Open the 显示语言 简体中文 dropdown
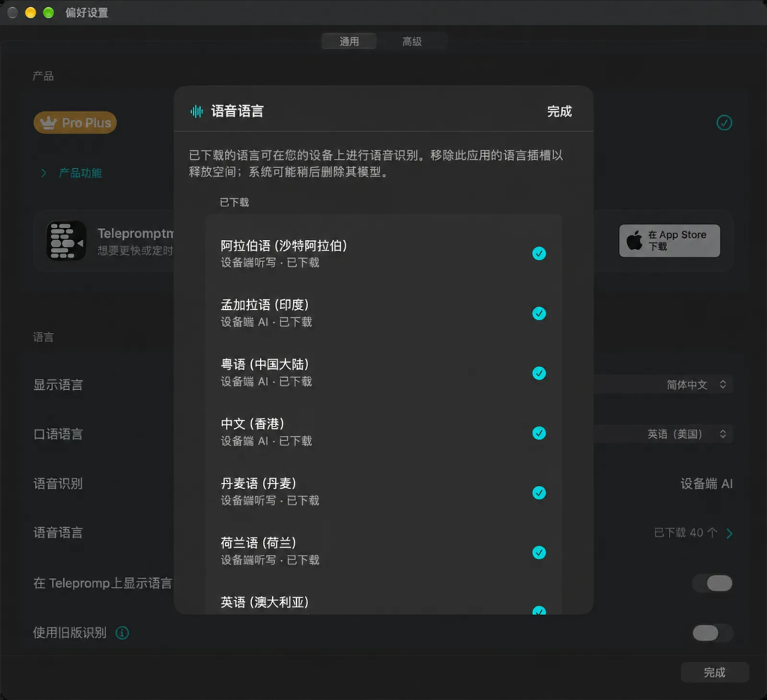This screenshot has width=767, height=700. [x=697, y=385]
